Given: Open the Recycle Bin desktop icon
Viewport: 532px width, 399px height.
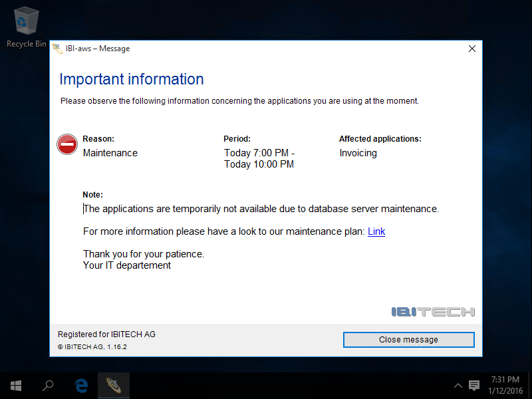Looking at the screenshot, I should 26,27.
